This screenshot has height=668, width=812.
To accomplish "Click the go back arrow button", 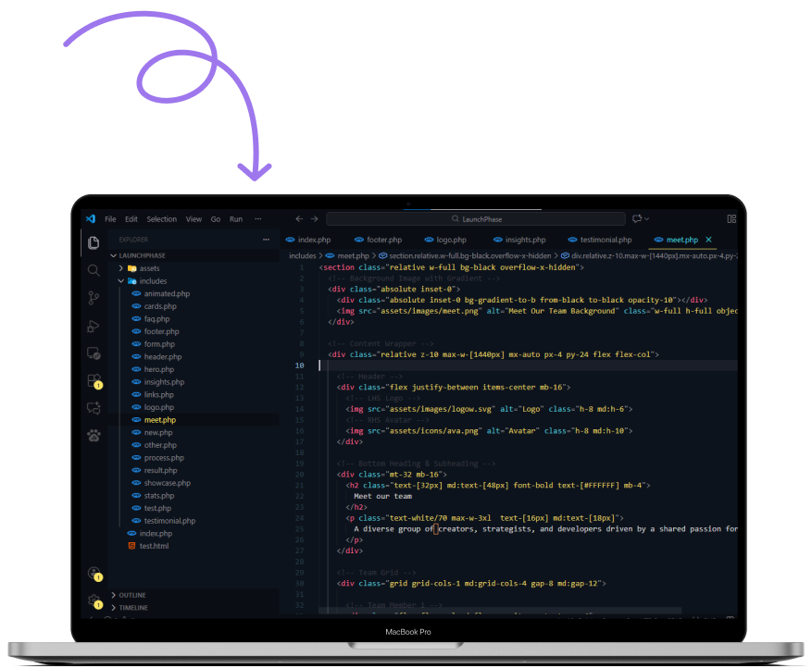I will click(298, 219).
